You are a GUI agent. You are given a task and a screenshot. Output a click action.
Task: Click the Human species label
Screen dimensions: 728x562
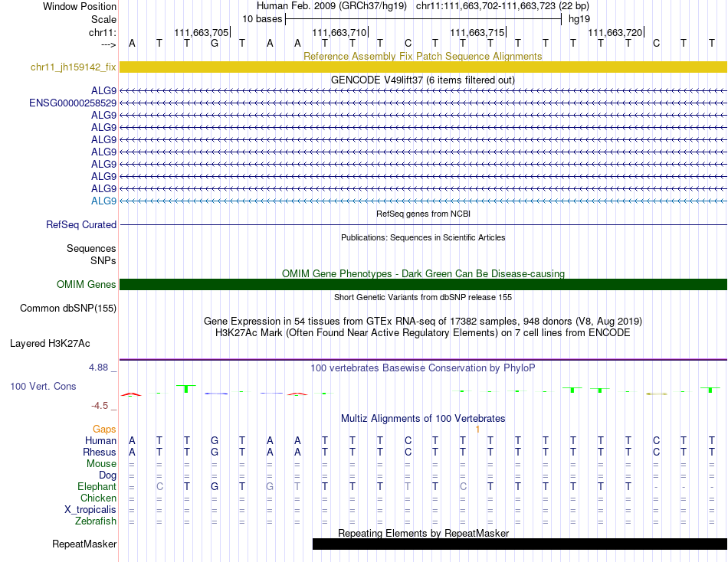pos(100,440)
